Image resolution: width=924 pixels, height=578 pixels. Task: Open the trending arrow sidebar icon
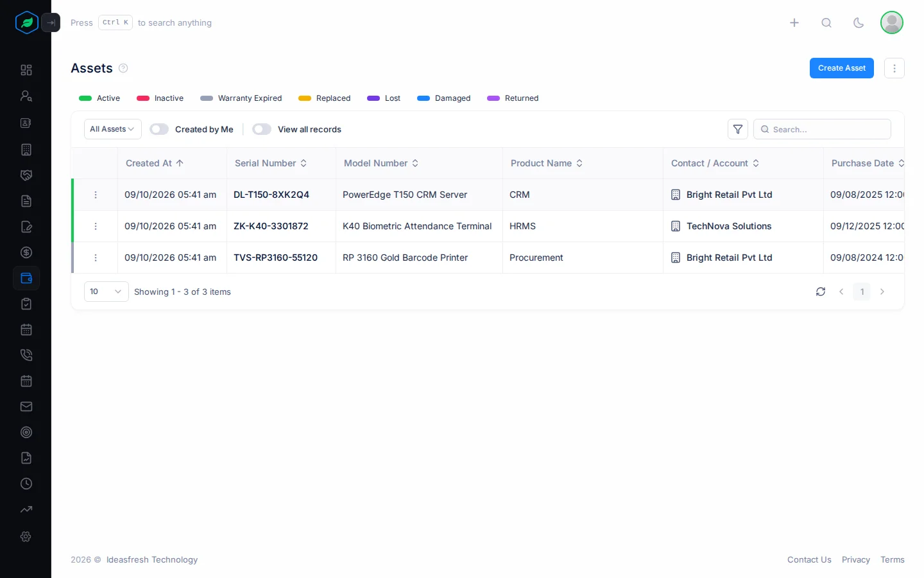pyautogui.click(x=26, y=509)
